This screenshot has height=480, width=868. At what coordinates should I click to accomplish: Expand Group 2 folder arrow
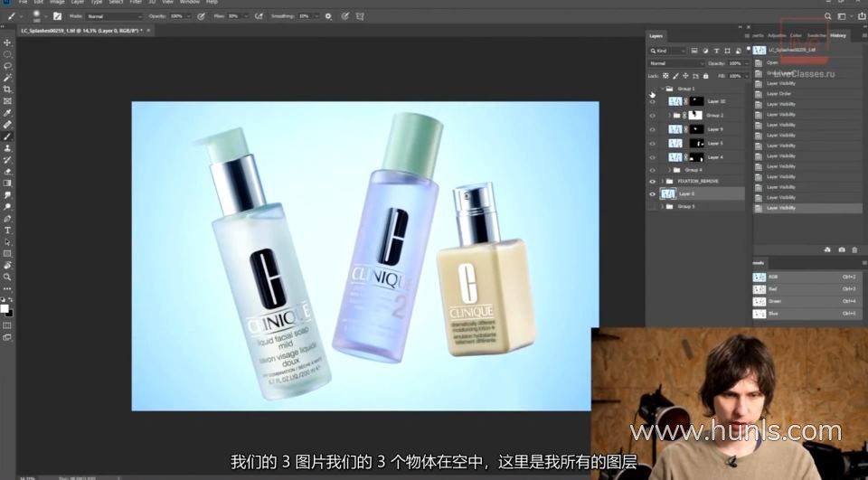669,116
